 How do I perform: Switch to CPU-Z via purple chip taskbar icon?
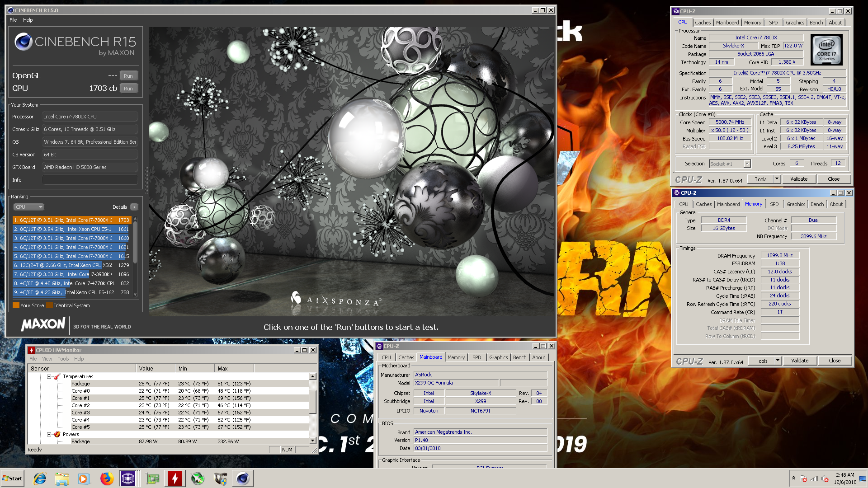pos(128,479)
